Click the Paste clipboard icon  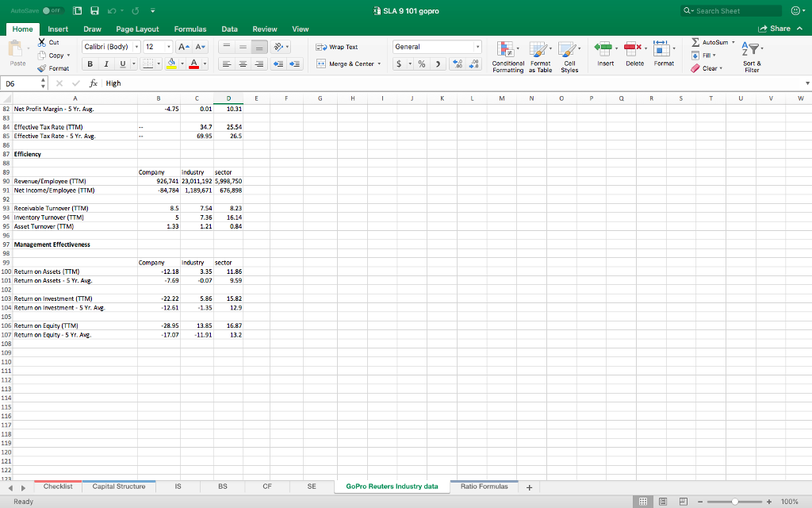tap(17, 49)
